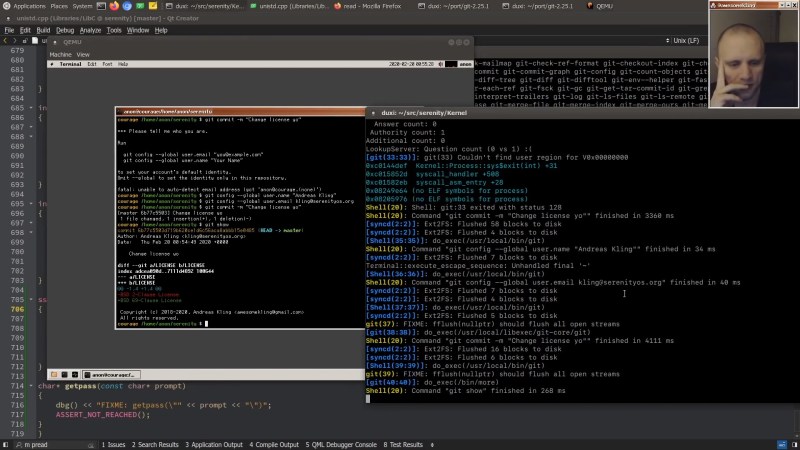Collapse the getpass function fold arrow
This screenshot has width=800, height=450.
point(33,386)
